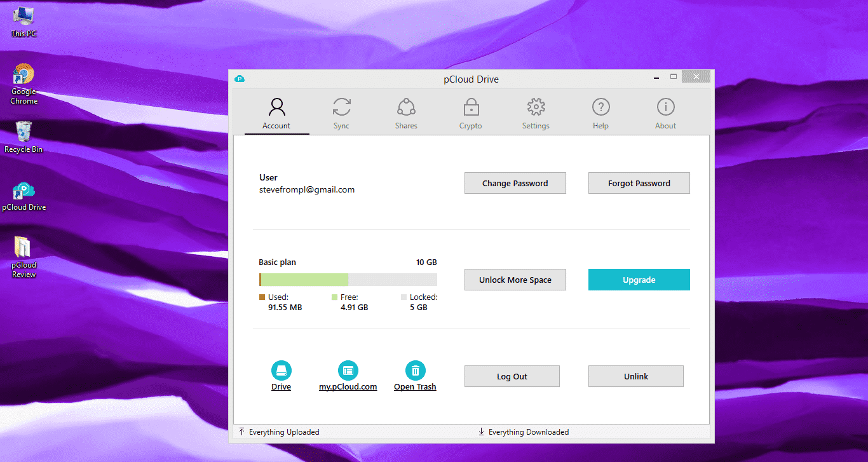Open the Drive text link

coord(281,386)
